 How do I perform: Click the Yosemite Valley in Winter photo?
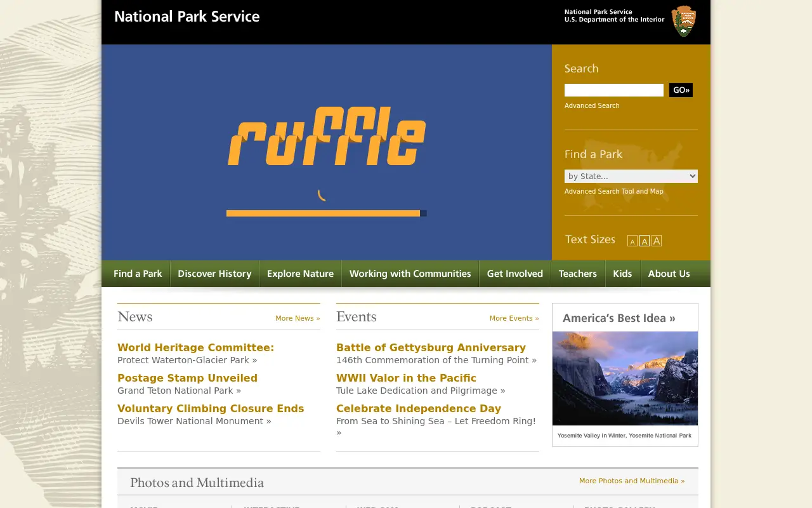point(625,378)
